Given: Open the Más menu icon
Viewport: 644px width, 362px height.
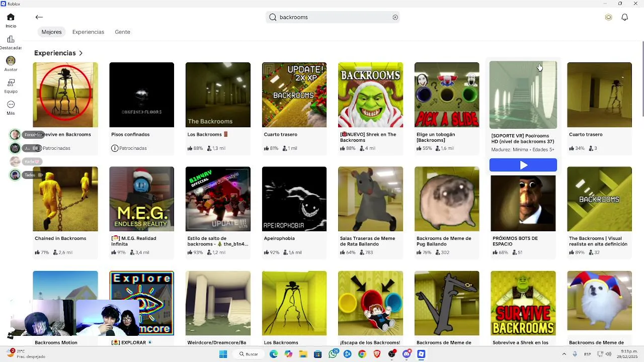Looking at the screenshot, I should pos(11,105).
